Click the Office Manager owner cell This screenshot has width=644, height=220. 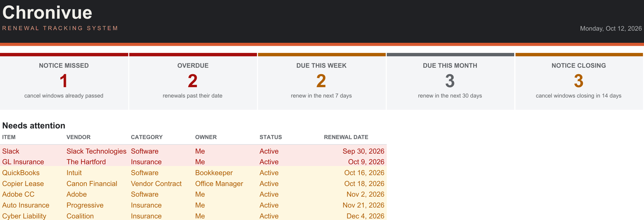[x=219, y=184]
